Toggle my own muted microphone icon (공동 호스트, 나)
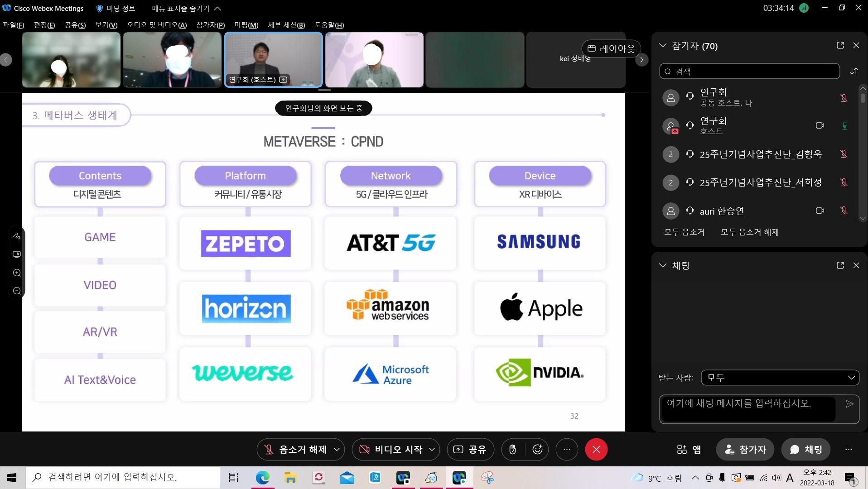 click(844, 97)
